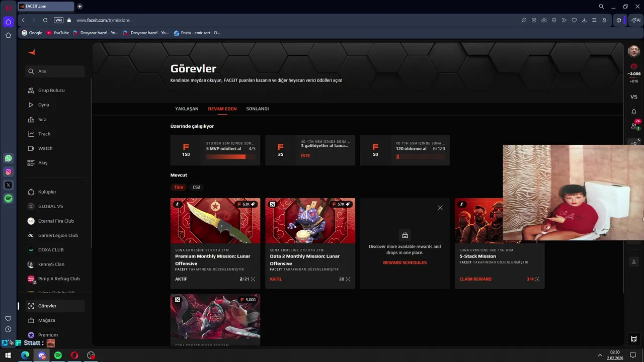644x362 pixels.
Task: Open Spotify in the Opera sidebar
Action: (x=8, y=199)
